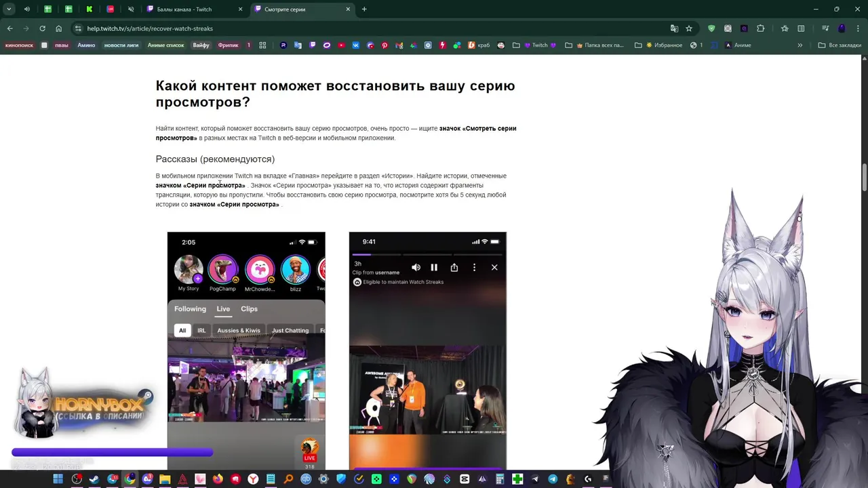This screenshot has width=868, height=488.
Task: Go to the browser home page
Action: click(x=58, y=28)
